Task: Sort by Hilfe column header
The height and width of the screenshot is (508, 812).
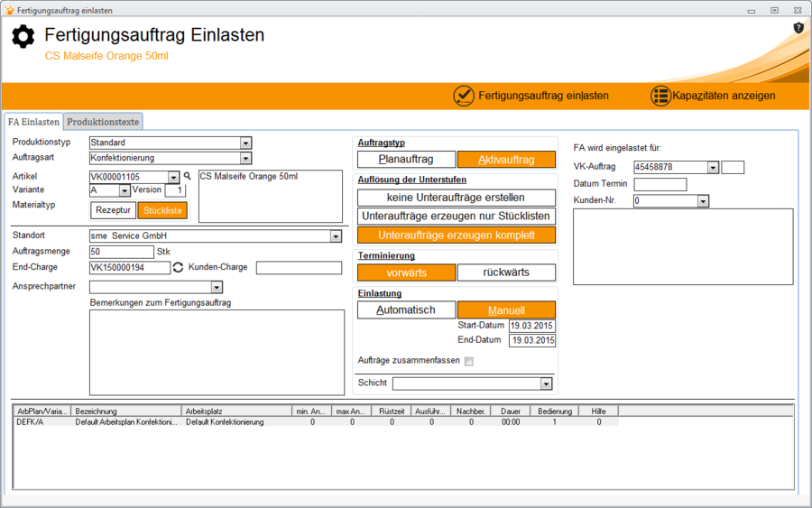Action: click(x=599, y=411)
